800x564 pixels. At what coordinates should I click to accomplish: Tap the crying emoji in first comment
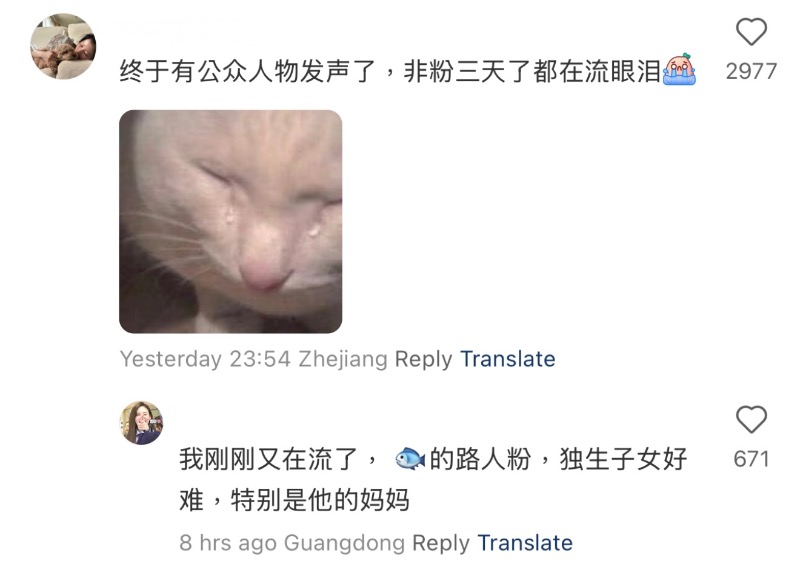pos(680,70)
